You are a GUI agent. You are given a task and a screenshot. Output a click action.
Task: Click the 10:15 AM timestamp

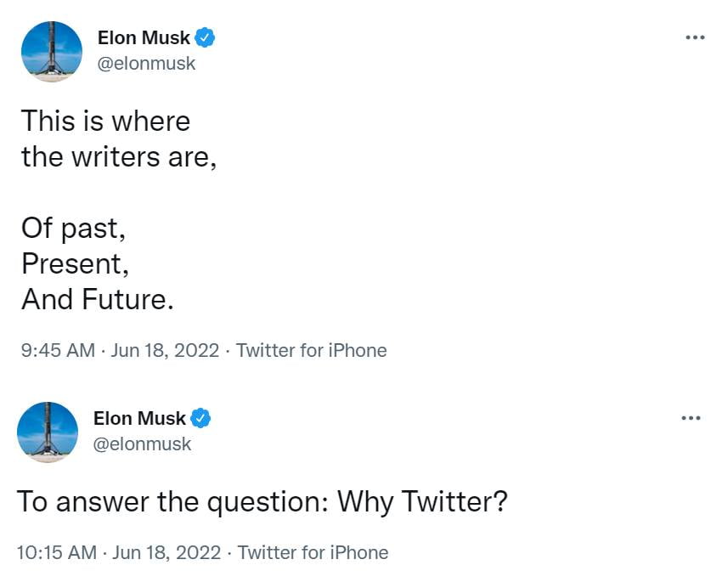[x=57, y=552]
